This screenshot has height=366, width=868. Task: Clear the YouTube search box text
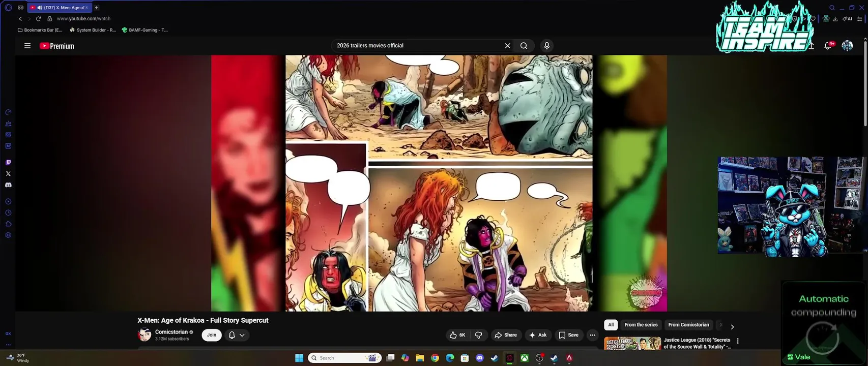507,46
